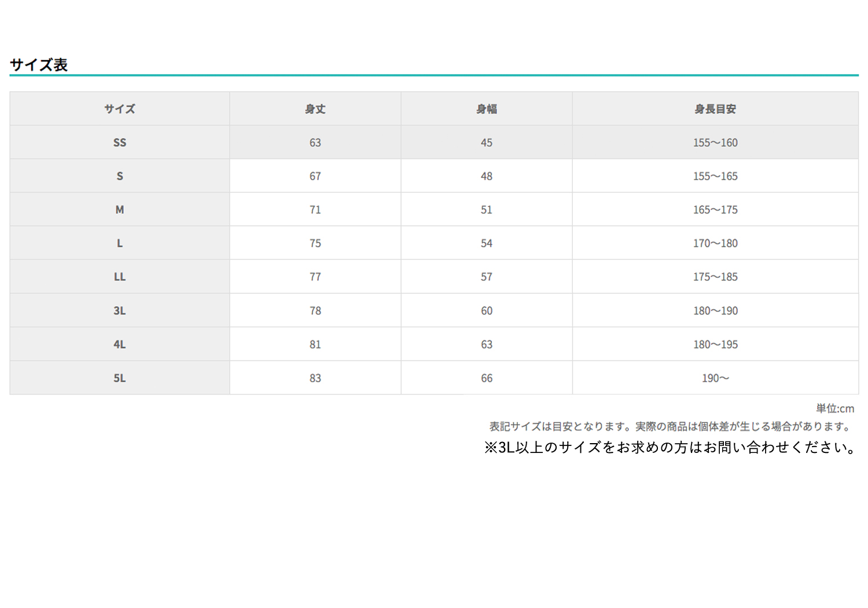Click the 身丈 column header
Image resolution: width=868 pixels, height=608 pixels.
point(315,109)
